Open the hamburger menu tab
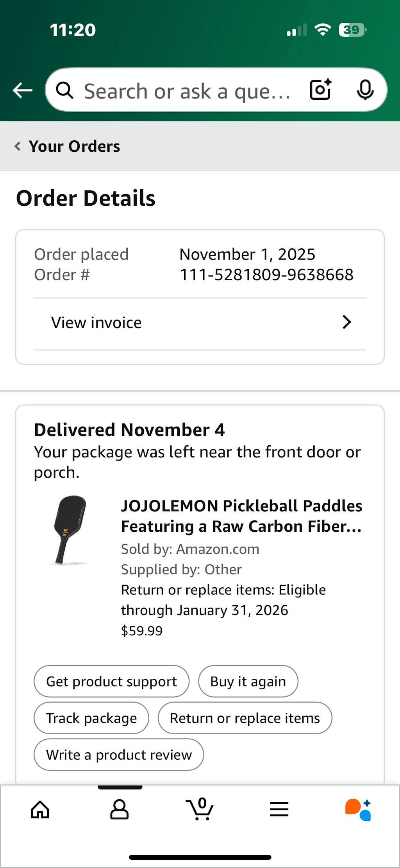The width and height of the screenshot is (400, 868). coord(279,809)
